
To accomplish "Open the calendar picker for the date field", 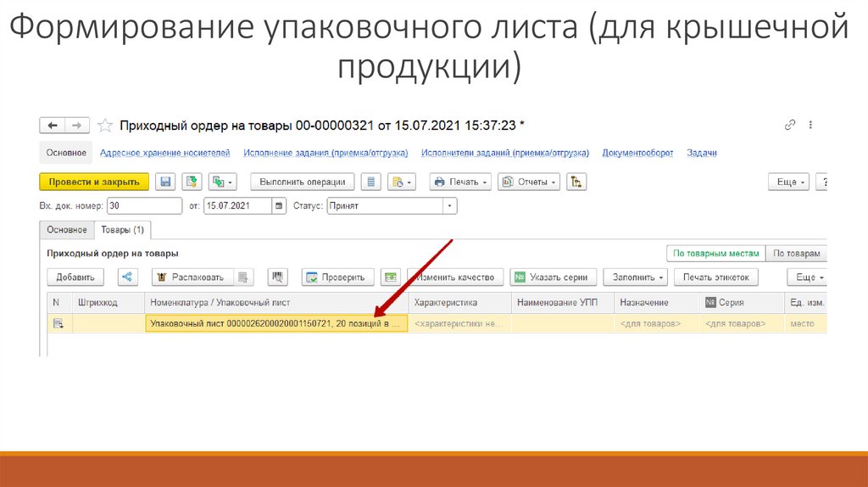I will (279, 206).
